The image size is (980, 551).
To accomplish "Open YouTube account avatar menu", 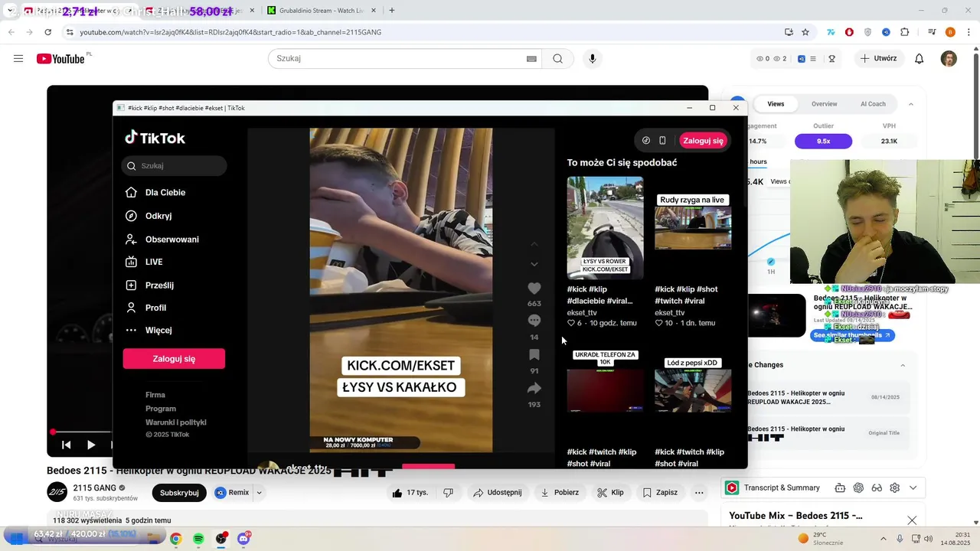I will tap(949, 59).
